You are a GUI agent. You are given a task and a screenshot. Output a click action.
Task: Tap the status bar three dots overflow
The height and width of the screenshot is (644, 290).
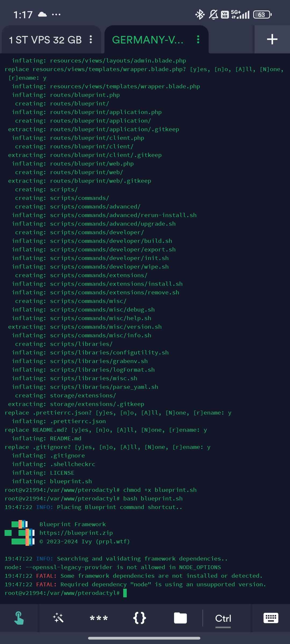tap(56, 14)
